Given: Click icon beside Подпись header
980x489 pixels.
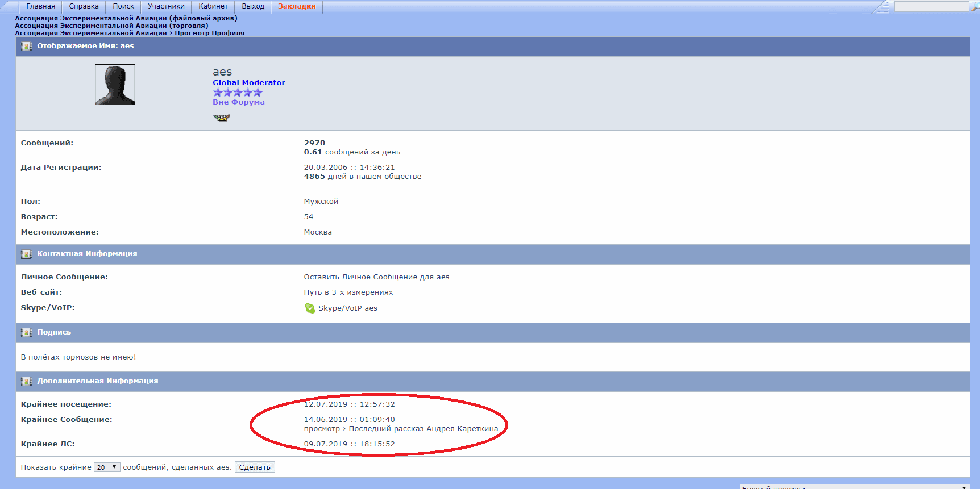Looking at the screenshot, I should [26, 333].
